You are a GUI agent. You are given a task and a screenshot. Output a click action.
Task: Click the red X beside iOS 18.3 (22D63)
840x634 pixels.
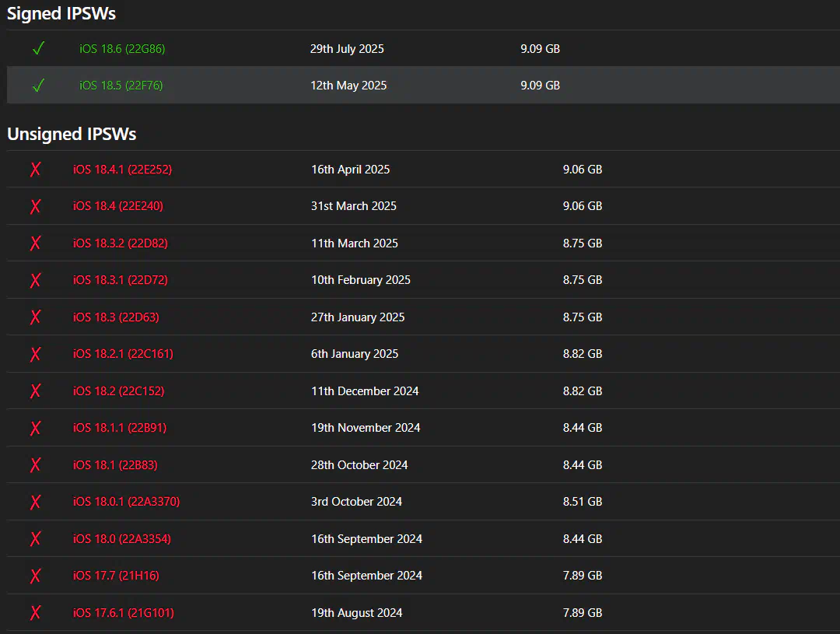(x=35, y=317)
